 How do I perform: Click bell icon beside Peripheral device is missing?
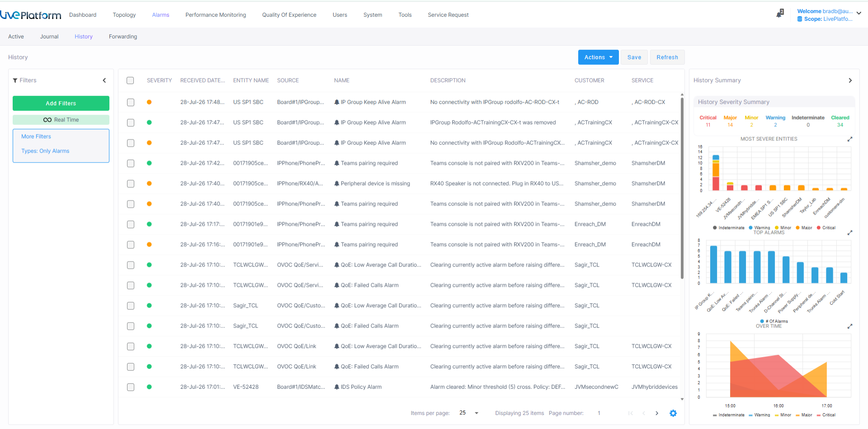(x=337, y=184)
